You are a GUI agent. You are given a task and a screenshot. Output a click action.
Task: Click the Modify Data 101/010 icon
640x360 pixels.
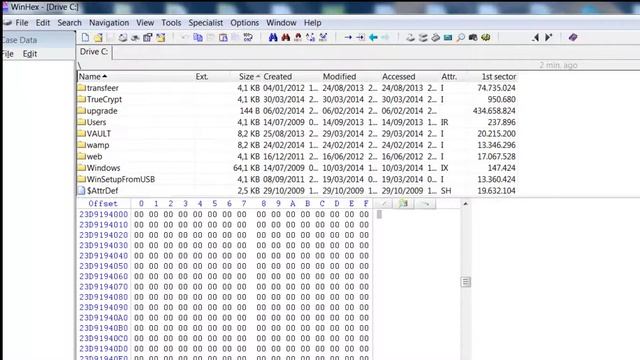[x=248, y=38]
